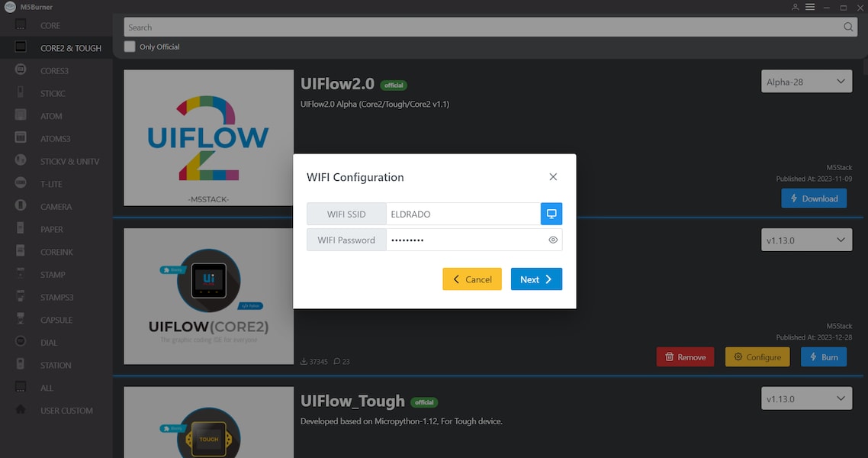Screen dimensions: 868x458
Task: Click 'UIFlow2.0 Alpha (Core2/Tough/Core2 v1.1)' description
Action: click(x=375, y=104)
